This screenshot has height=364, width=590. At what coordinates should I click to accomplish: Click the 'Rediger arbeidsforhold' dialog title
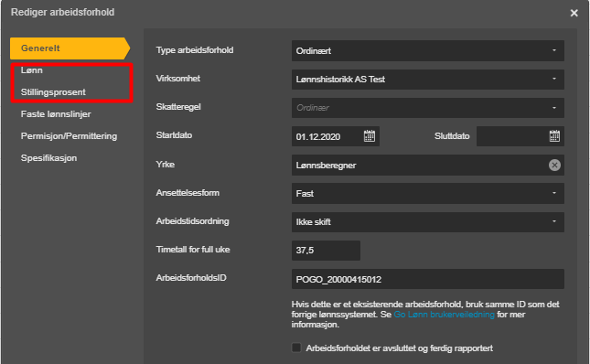(62, 12)
